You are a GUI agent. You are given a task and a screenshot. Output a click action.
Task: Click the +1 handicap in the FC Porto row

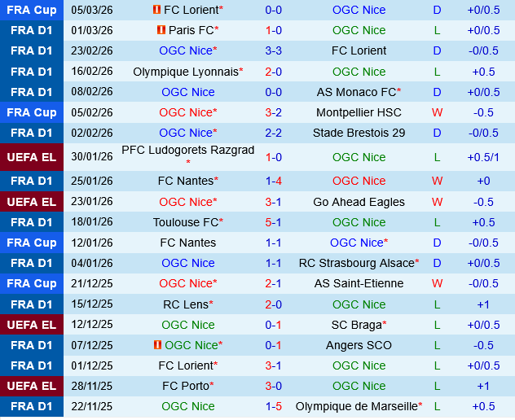click(483, 386)
